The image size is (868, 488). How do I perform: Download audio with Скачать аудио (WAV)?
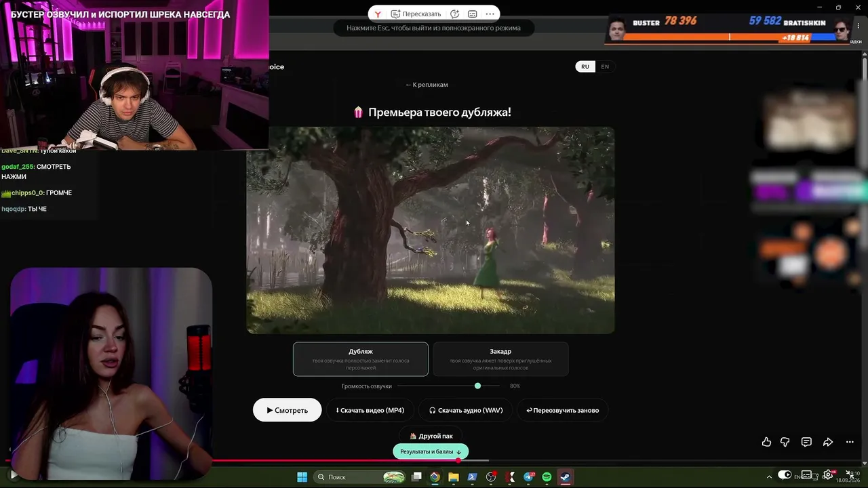466,410
